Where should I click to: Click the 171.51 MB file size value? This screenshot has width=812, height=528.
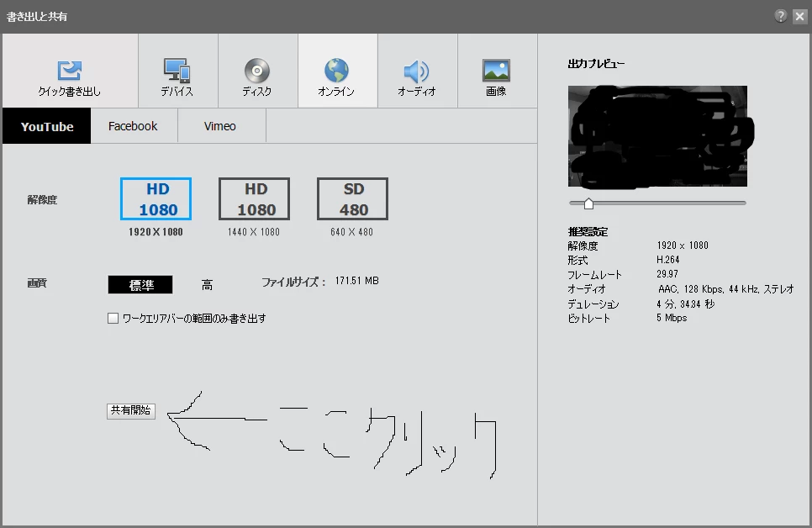[x=356, y=281]
